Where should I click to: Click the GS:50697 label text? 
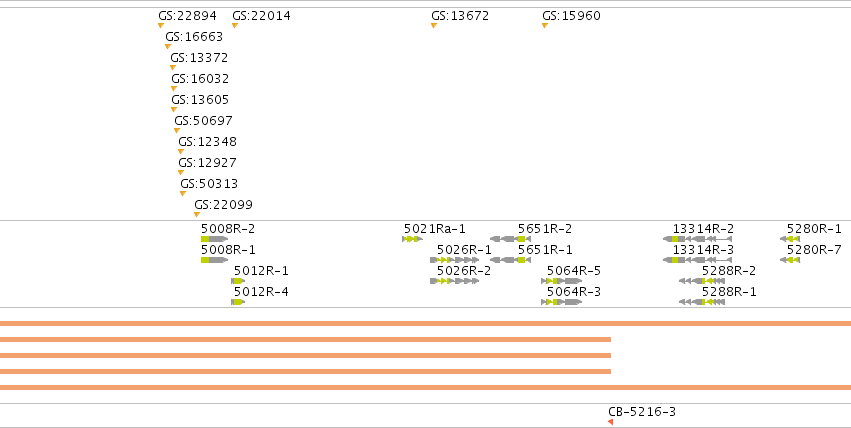pos(203,120)
